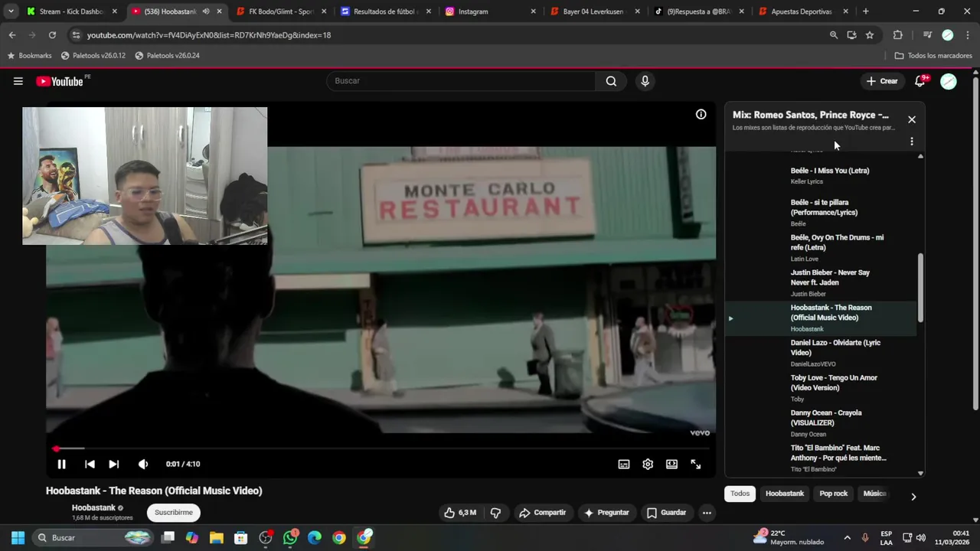Switch to Stream - Kick Dashboard tab
Screen dimensions: 980x551
pos(70,11)
